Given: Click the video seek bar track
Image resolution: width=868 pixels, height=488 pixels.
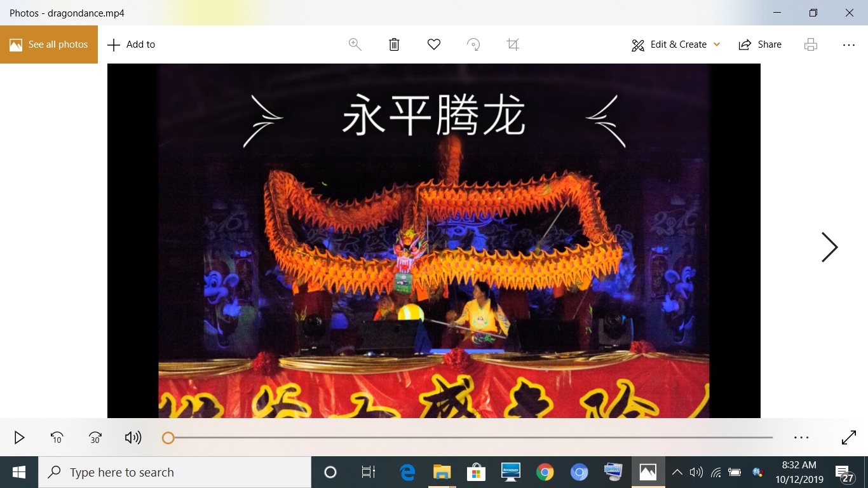Looking at the screenshot, I should point(470,438).
